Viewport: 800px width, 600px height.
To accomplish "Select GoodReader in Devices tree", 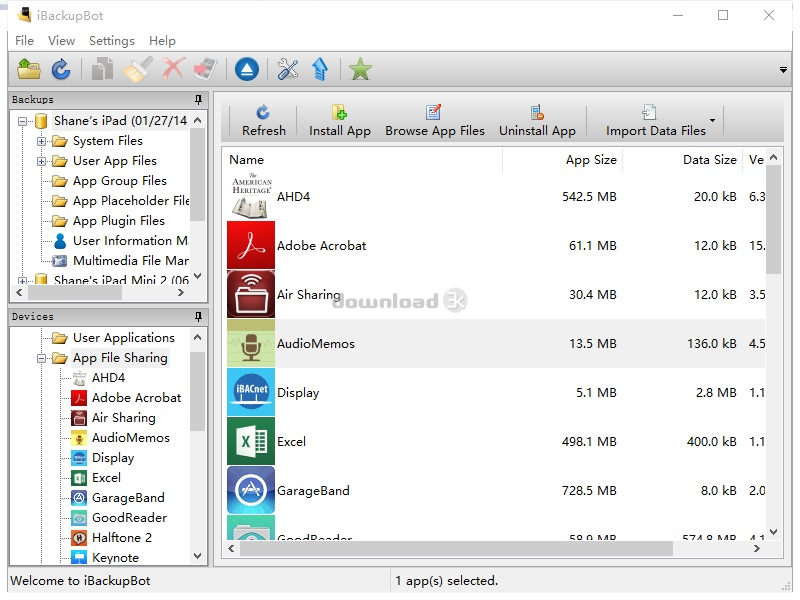I will 129,517.
